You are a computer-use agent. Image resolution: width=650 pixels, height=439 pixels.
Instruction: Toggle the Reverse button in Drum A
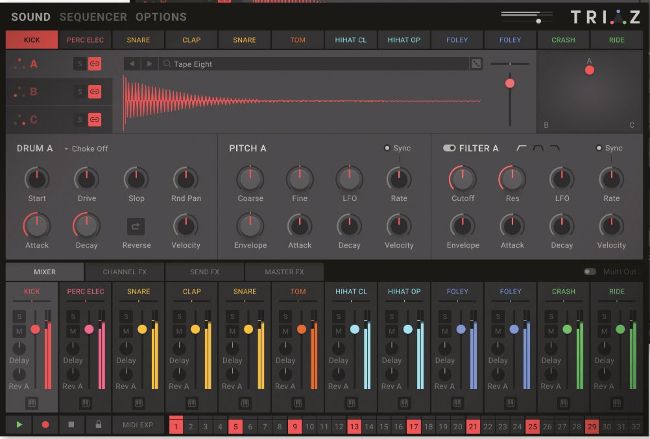pyautogui.click(x=136, y=226)
